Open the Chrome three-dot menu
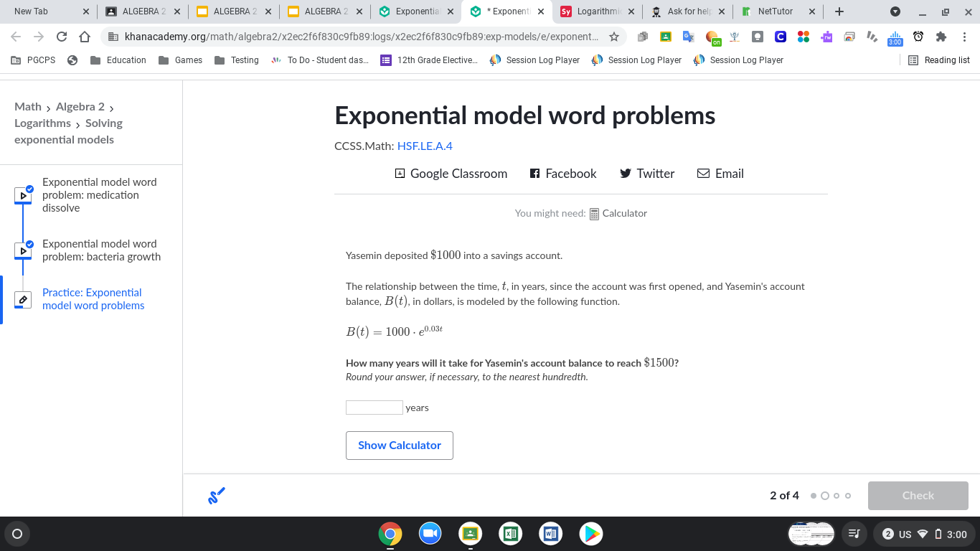The width and height of the screenshot is (980, 551). pos(964,37)
